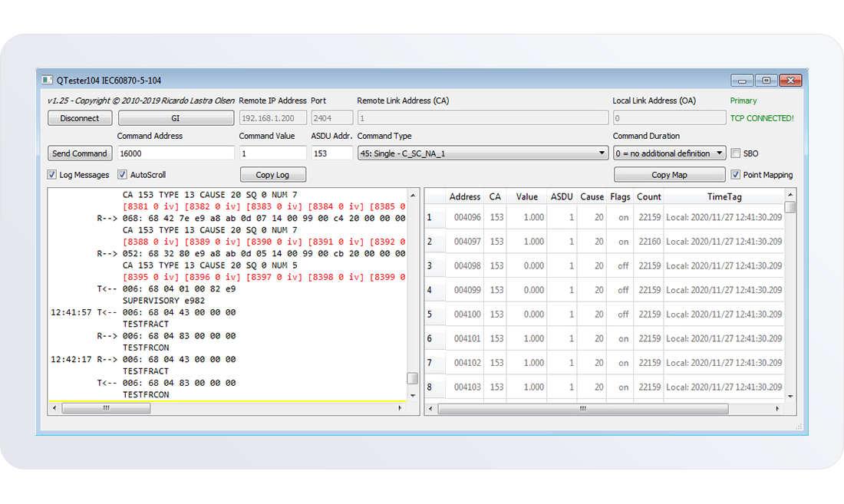
Task: Enable the SBO checkbox
Action: [736, 153]
